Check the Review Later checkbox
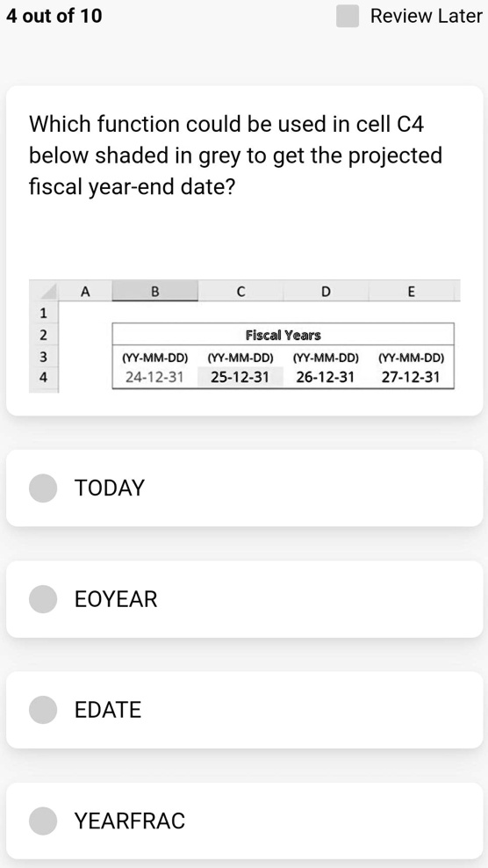 coord(348,16)
